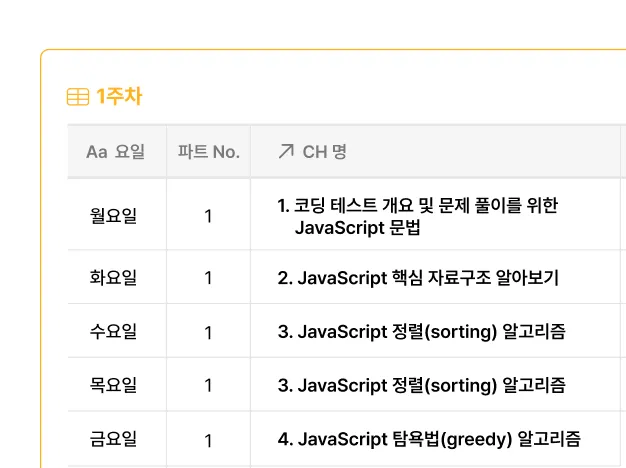
Task: Click the part number cell for 목요일
Action: [x=208, y=385]
